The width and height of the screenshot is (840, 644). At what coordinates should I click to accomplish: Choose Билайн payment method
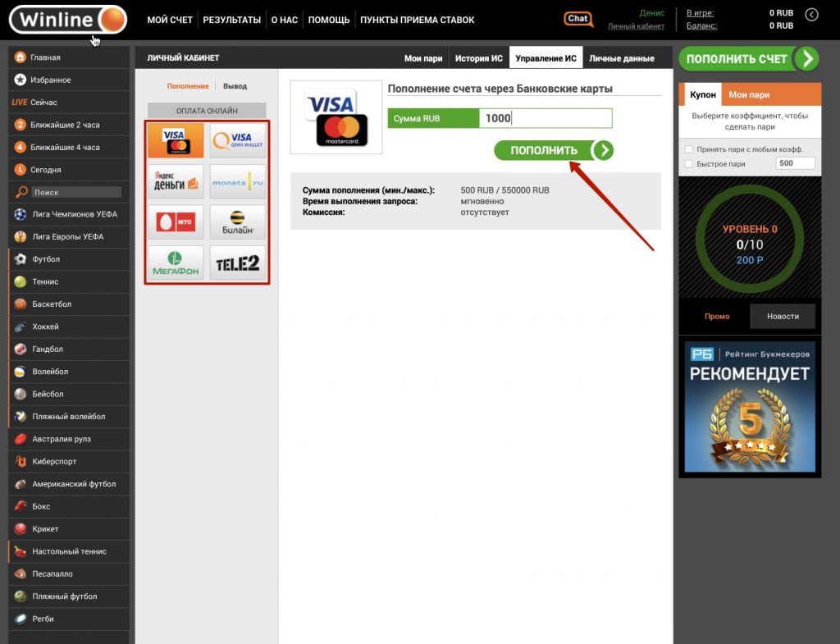click(238, 222)
